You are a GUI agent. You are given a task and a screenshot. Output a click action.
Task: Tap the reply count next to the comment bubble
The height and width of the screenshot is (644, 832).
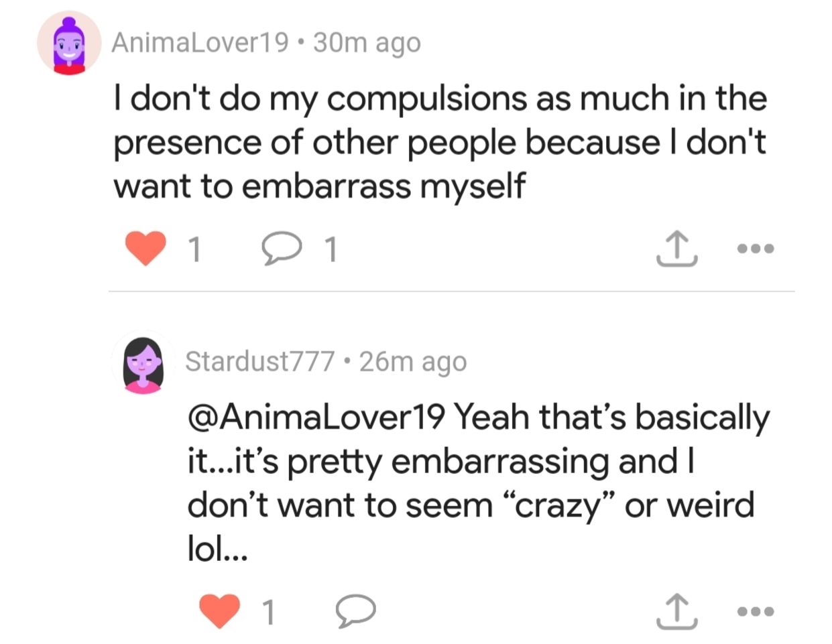331,250
